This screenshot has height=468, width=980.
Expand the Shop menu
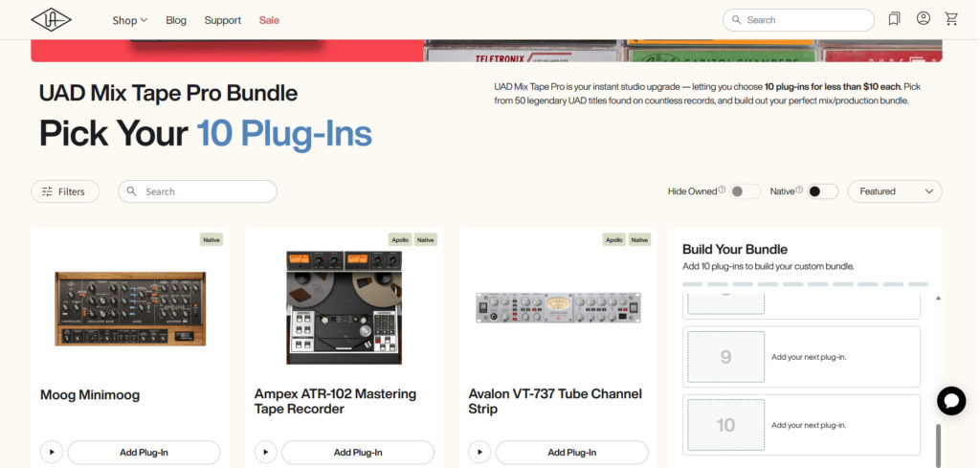[x=129, y=20]
